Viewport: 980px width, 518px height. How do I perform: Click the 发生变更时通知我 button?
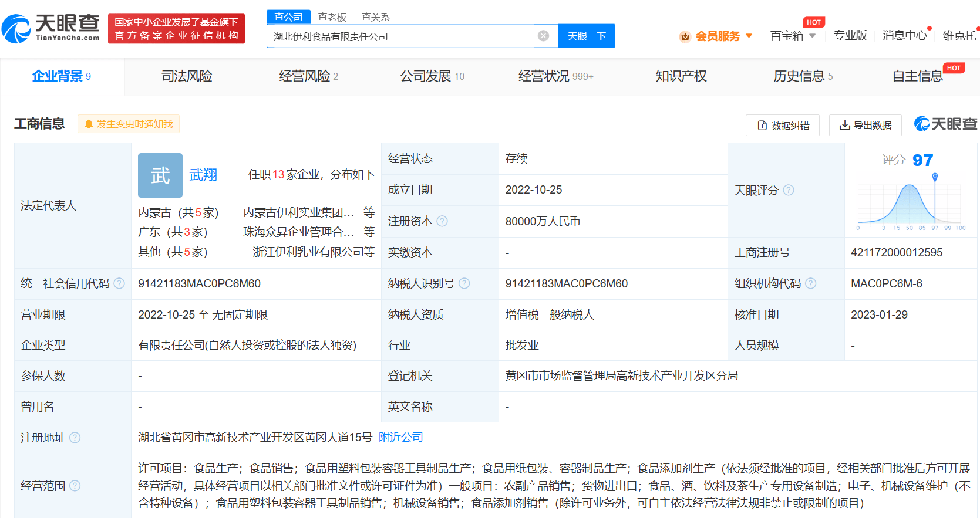coord(129,124)
